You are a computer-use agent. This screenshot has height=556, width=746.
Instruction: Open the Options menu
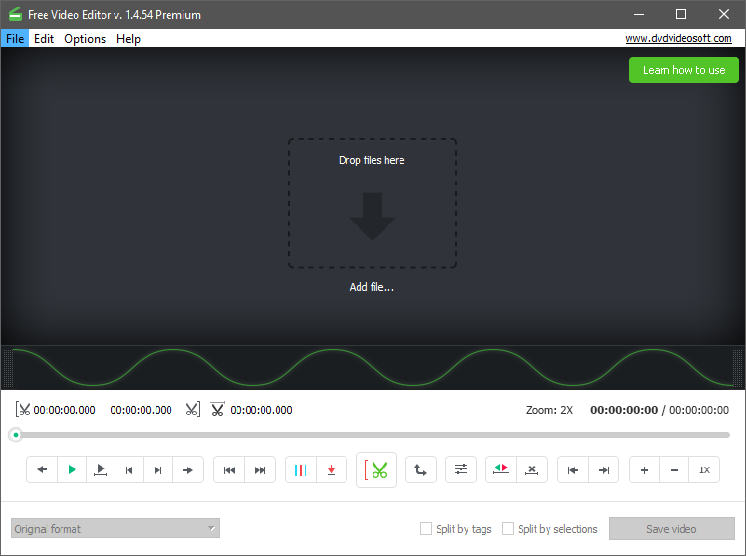(x=85, y=39)
